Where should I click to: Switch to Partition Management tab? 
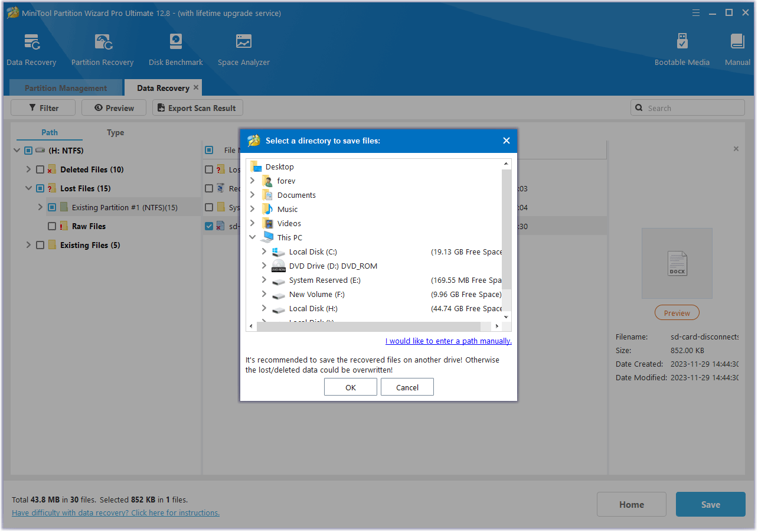tap(66, 87)
